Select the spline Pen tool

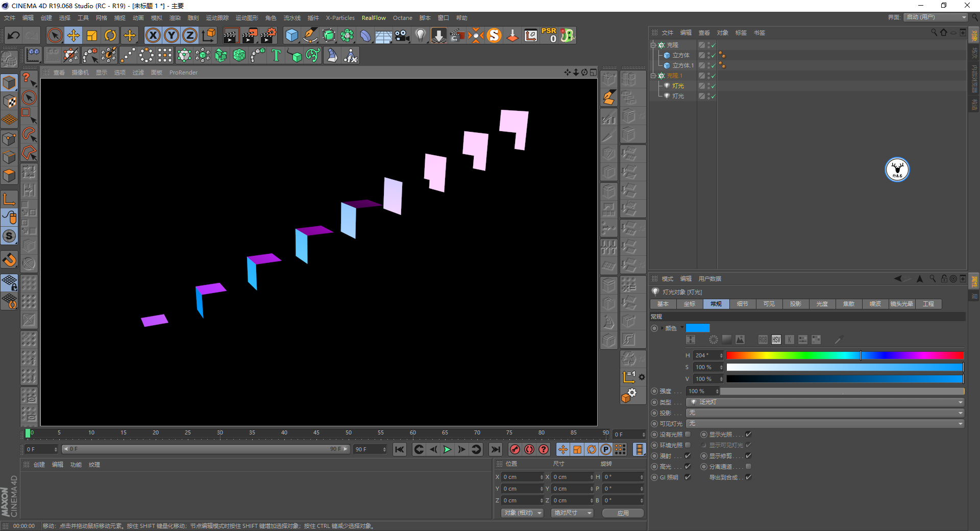(310, 35)
